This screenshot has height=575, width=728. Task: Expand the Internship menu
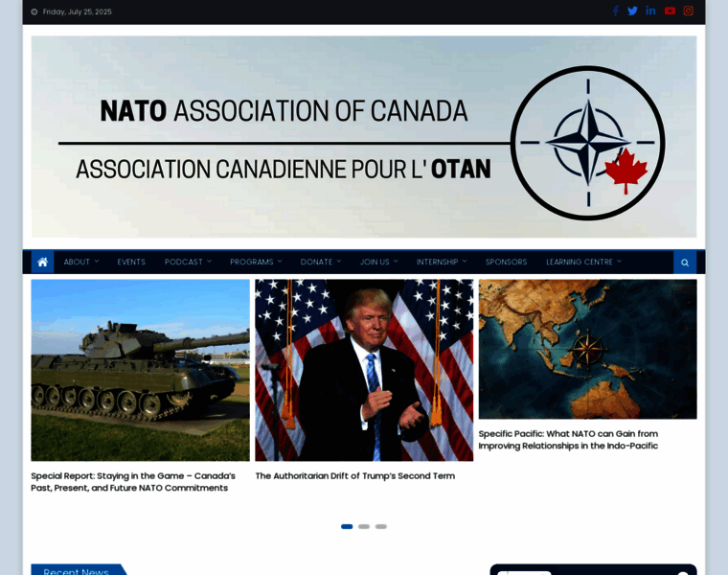442,262
